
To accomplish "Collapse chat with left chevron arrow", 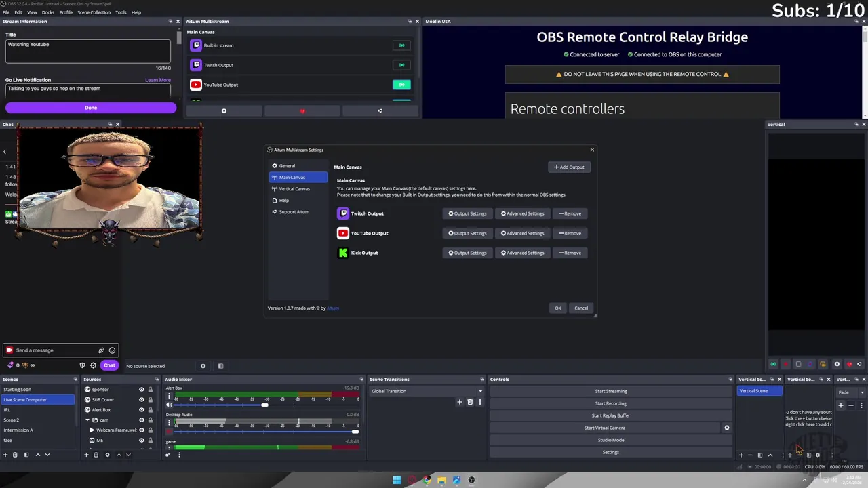I will click(5, 152).
